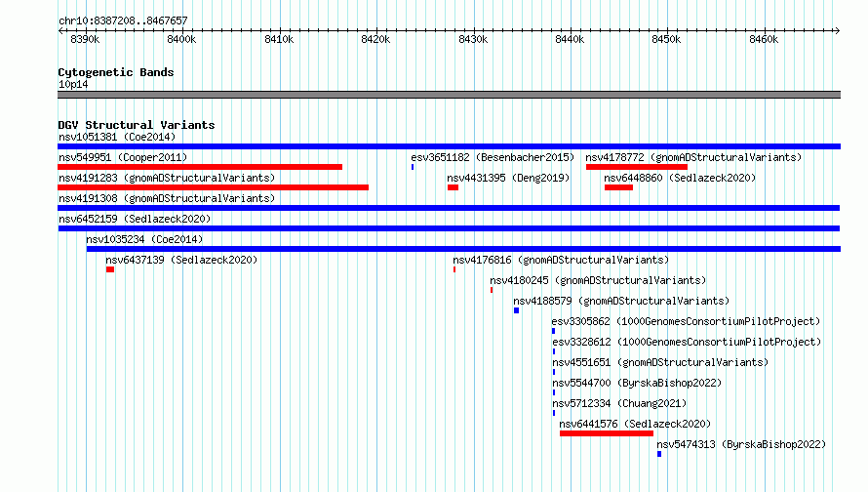This screenshot has height=492, width=868.
Task: Open nsv4551651 (gnomADStructuralVariants) label
Action: pos(660,362)
